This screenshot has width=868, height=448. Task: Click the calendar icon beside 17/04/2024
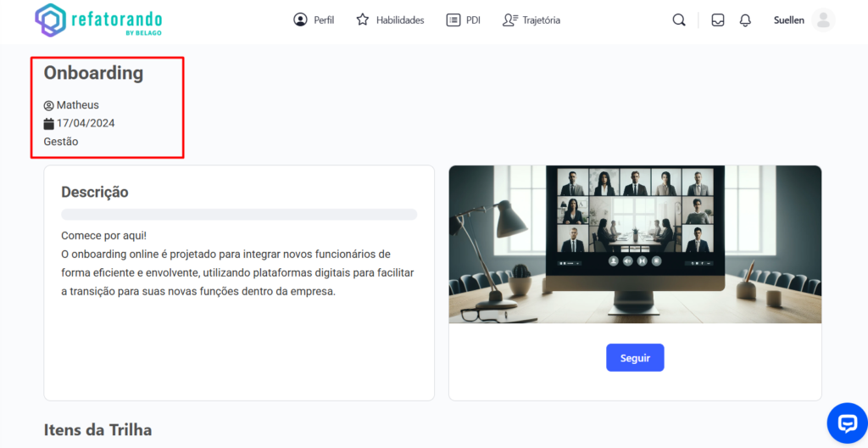[x=49, y=124]
